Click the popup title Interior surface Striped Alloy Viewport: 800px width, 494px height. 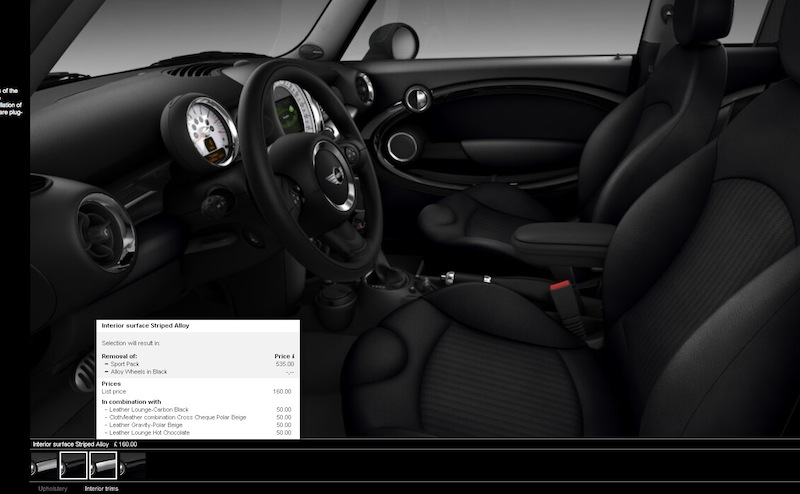point(146,326)
